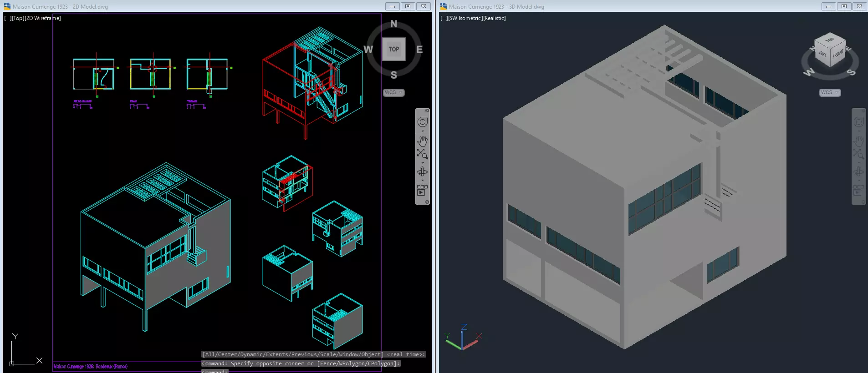Select the Pan tool in 3D Model window
The image size is (868, 373).
(x=859, y=141)
